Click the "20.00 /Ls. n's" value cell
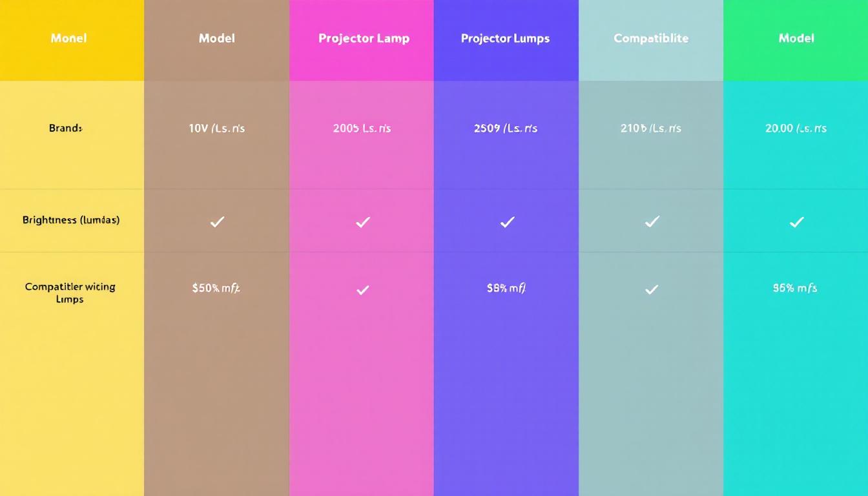The height and width of the screenshot is (496, 868). click(x=796, y=129)
